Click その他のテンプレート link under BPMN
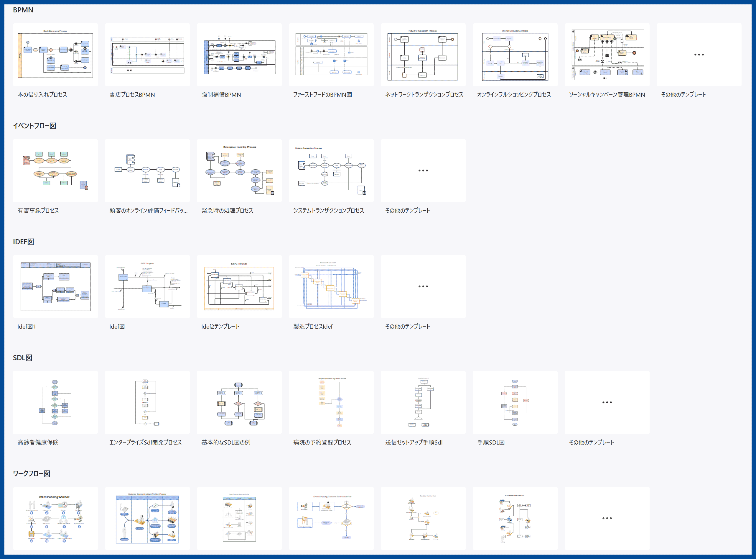The width and height of the screenshot is (756, 559). pos(683,95)
